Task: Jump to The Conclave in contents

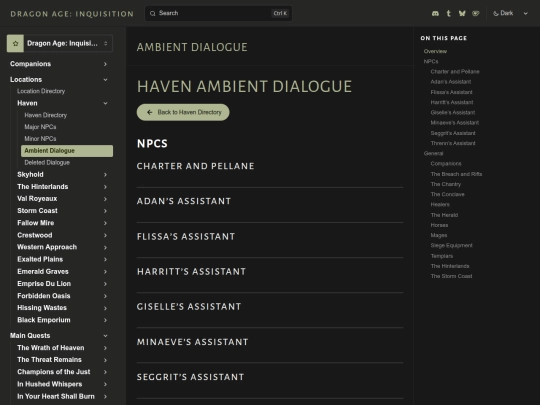Action: click(x=447, y=194)
